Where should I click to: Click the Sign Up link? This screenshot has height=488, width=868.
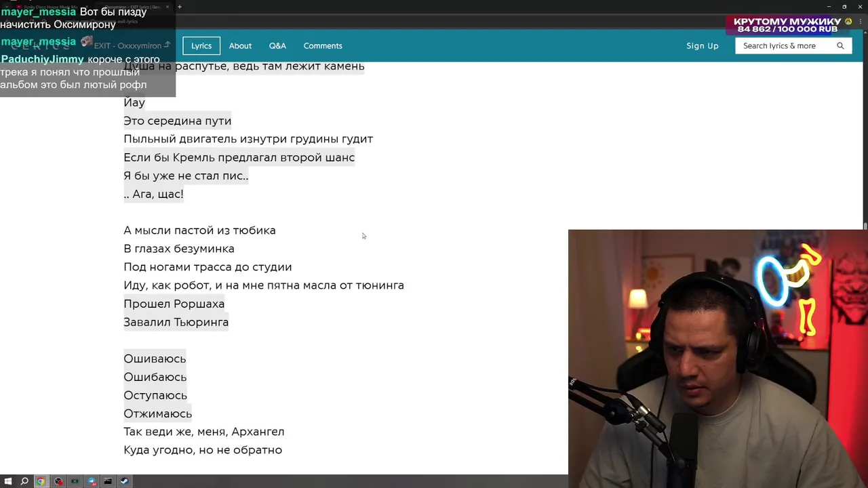pos(702,46)
